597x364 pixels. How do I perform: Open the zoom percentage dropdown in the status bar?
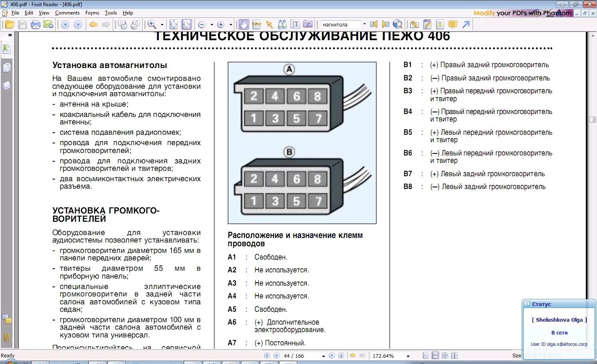point(408,356)
